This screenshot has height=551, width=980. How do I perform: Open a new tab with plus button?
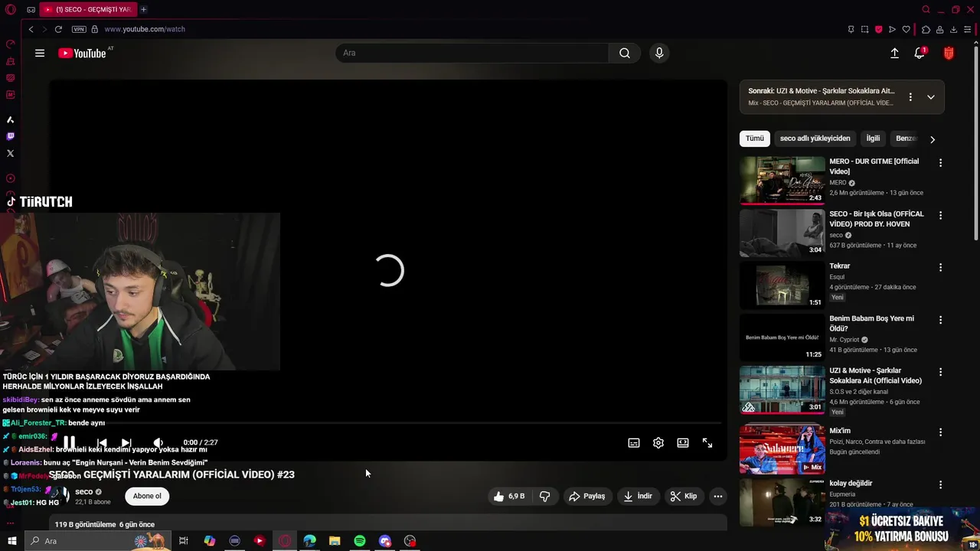[x=143, y=9]
